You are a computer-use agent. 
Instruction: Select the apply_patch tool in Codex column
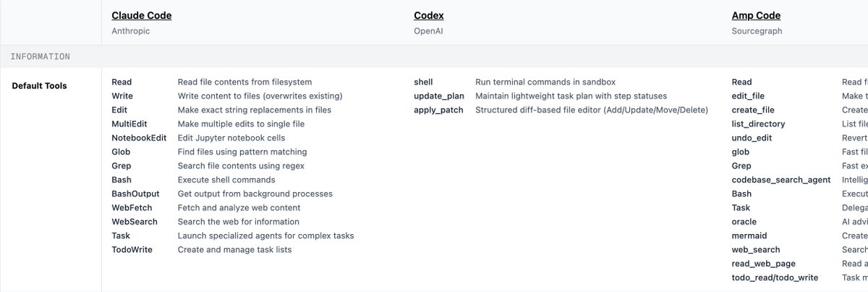[437, 110]
